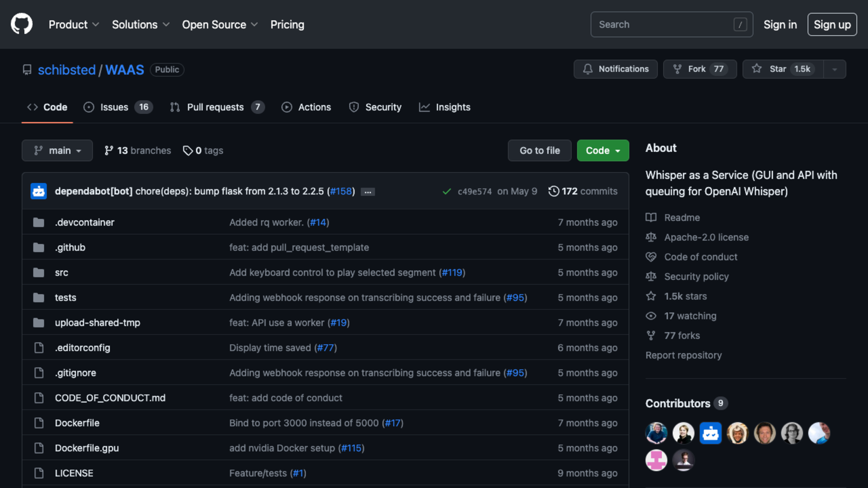Open the Pull requests tab
This screenshot has width=868, height=488.
(x=217, y=107)
